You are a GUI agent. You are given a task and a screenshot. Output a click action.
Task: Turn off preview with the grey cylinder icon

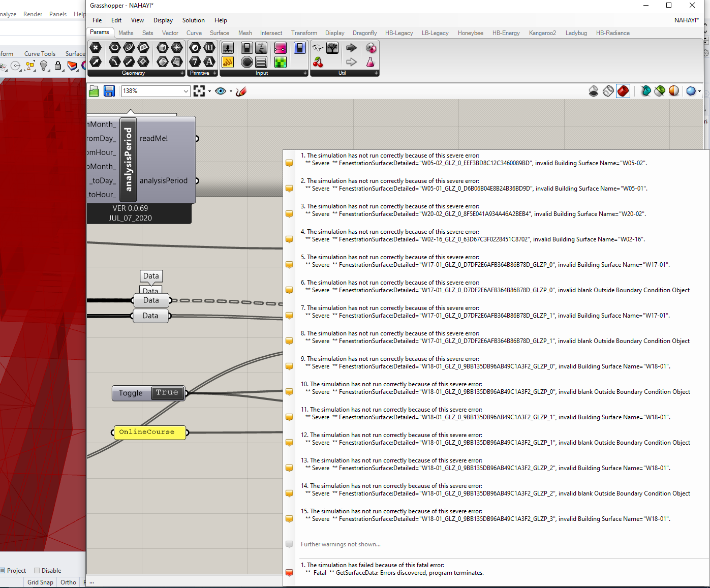tap(594, 91)
